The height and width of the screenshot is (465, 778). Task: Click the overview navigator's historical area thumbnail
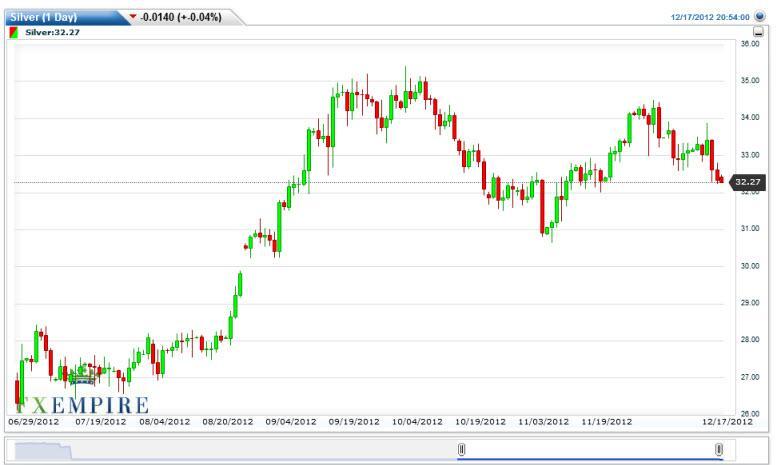click(40, 450)
